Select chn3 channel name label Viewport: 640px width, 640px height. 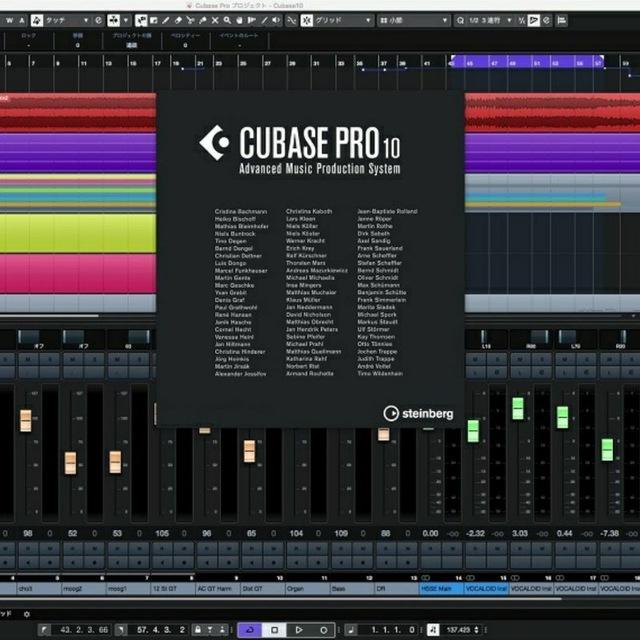tap(38, 589)
